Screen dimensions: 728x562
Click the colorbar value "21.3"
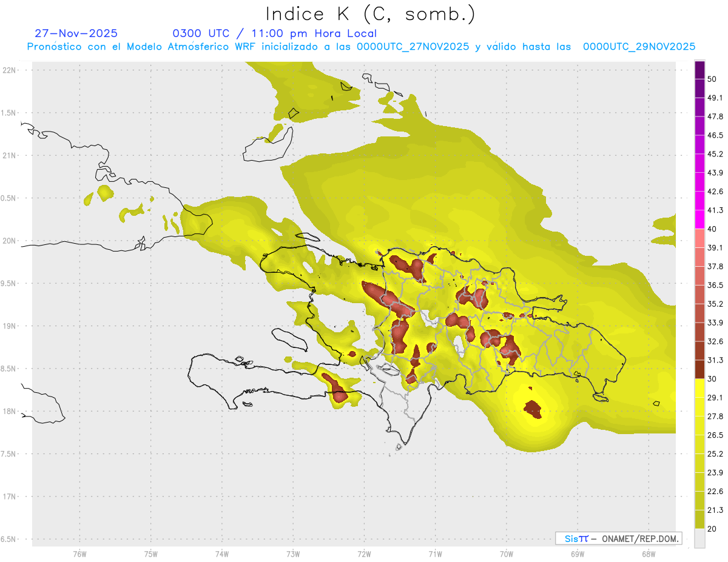[x=715, y=510]
